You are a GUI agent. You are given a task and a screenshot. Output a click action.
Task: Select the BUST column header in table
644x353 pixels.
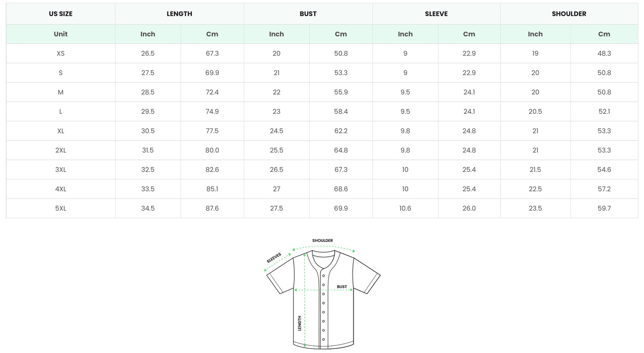coord(308,14)
